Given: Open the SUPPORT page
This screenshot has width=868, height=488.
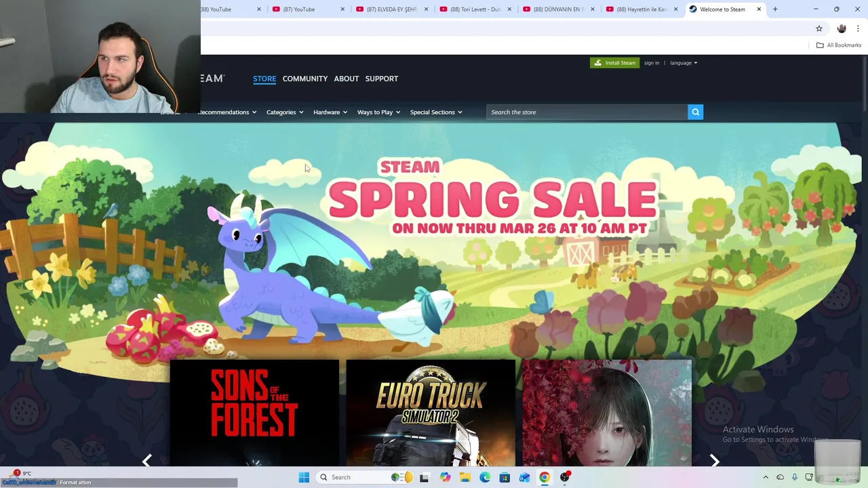Looking at the screenshot, I should (382, 79).
